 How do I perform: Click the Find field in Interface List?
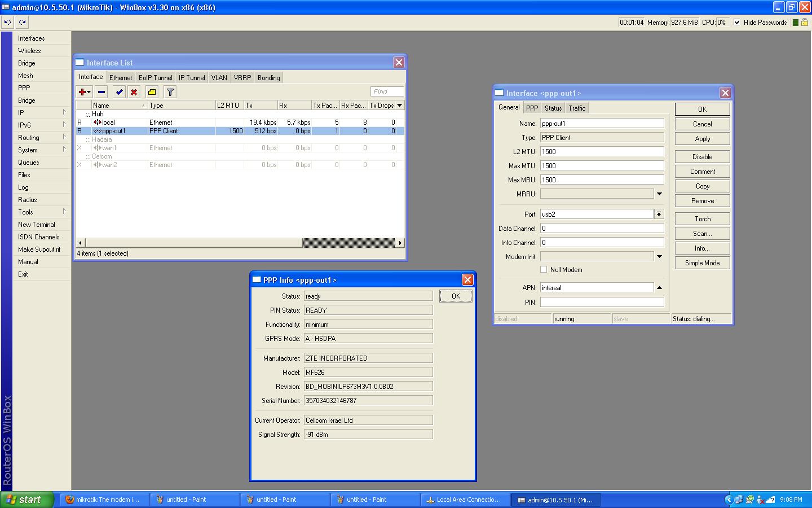click(x=387, y=92)
